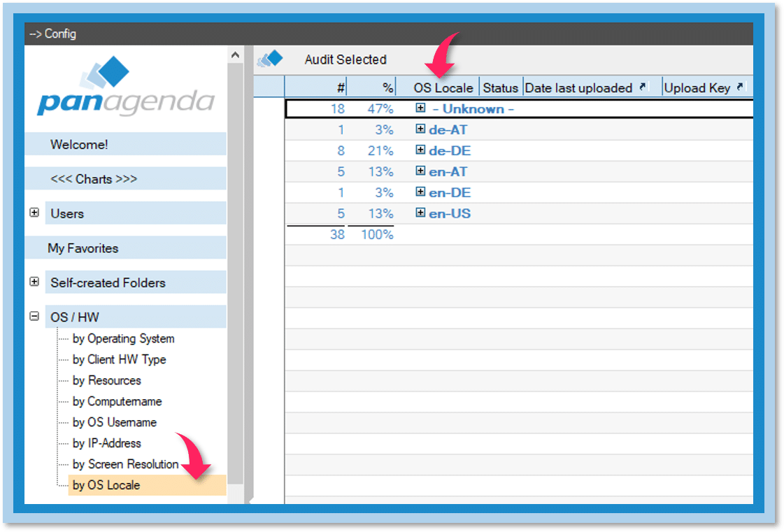This screenshot has height=532, width=784.
Task: Sort by the OS Locale column header
Action: [443, 88]
